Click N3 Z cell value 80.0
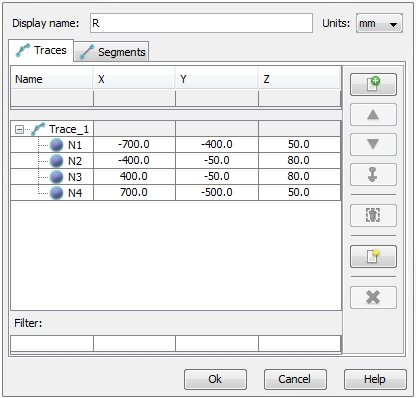 (x=299, y=176)
